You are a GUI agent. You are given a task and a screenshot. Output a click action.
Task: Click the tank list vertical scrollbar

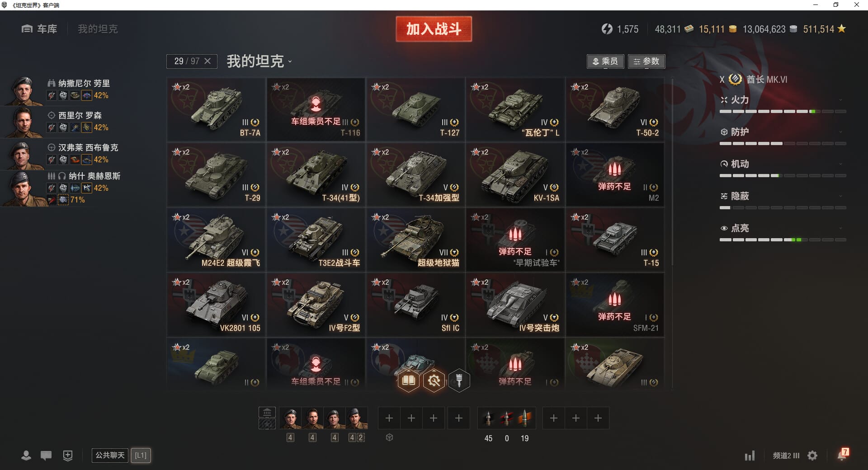pyautogui.click(x=672, y=172)
